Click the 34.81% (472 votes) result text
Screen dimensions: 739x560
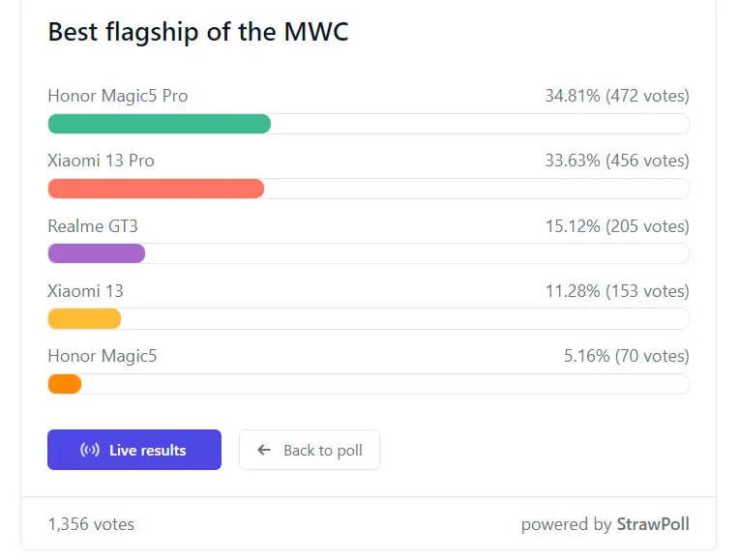[617, 96]
